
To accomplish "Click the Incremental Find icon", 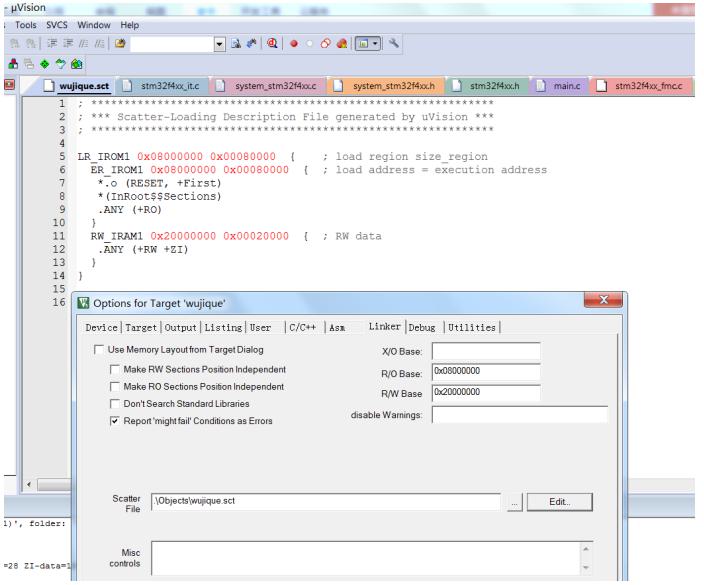I will coord(251,44).
